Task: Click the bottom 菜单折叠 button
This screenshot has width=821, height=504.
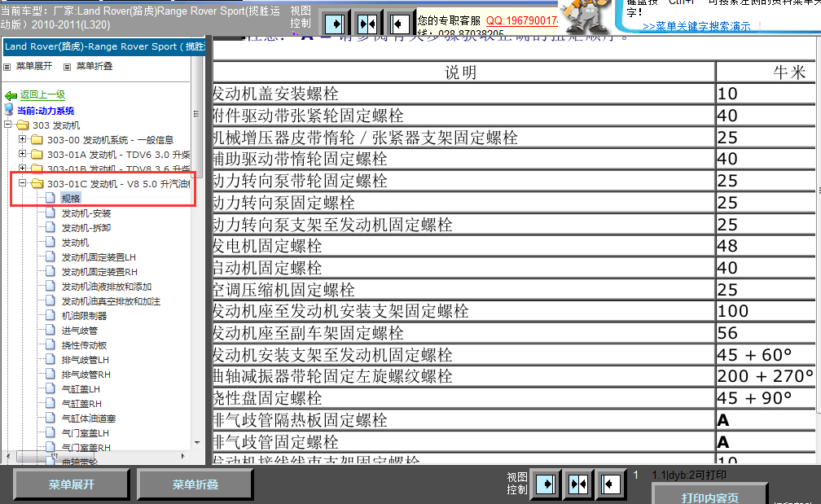Action: 195,484
